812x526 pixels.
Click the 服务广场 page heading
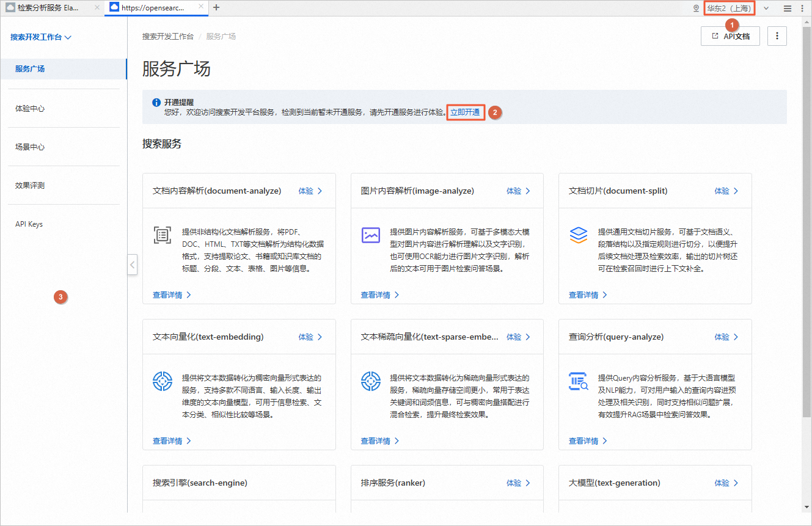[177, 68]
